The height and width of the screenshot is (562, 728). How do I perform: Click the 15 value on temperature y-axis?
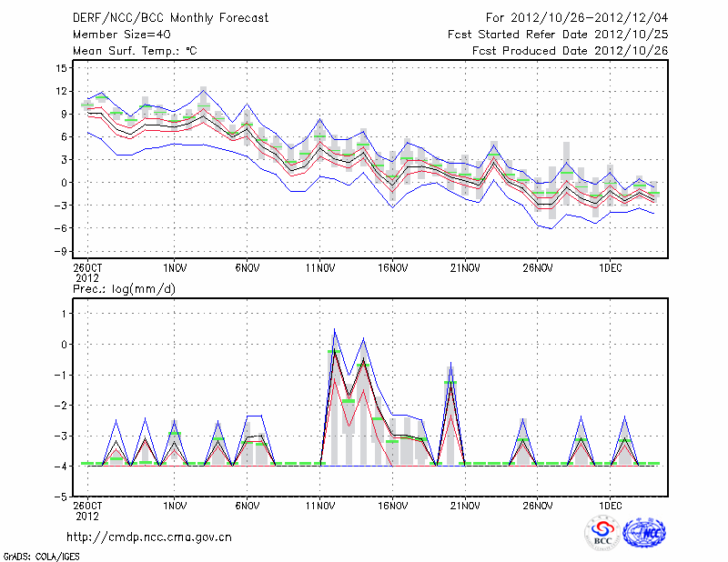click(x=58, y=68)
